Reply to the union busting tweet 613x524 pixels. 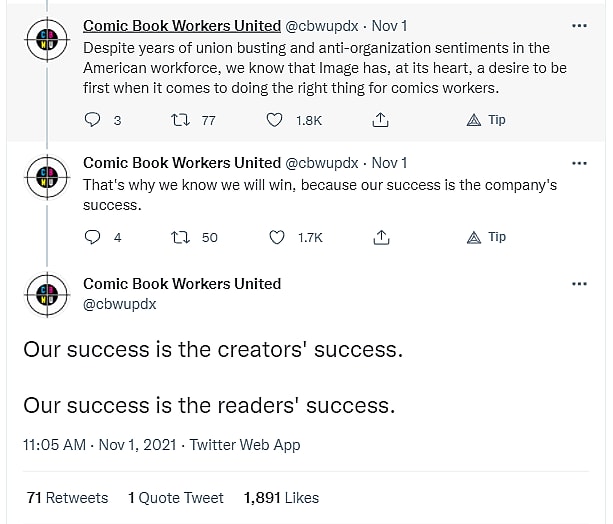click(x=93, y=120)
